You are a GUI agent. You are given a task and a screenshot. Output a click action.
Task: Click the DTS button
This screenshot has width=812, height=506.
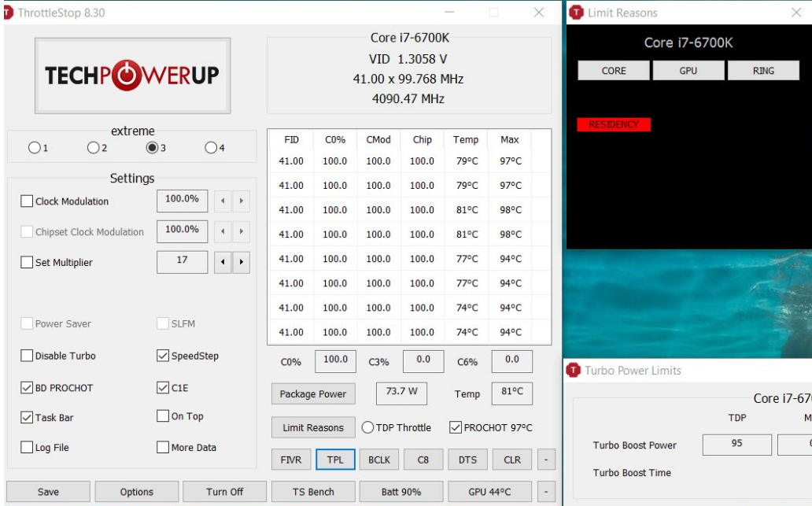467,460
